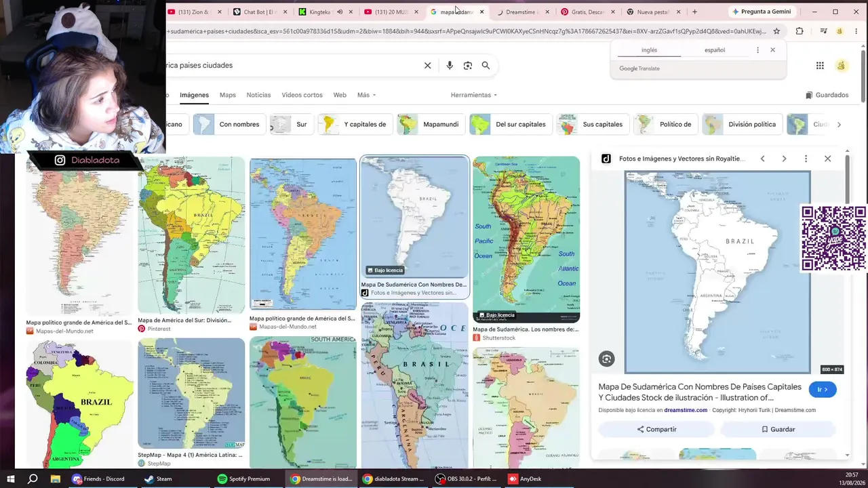Search inside the preview image with Lens
The image size is (868, 488).
click(606, 359)
